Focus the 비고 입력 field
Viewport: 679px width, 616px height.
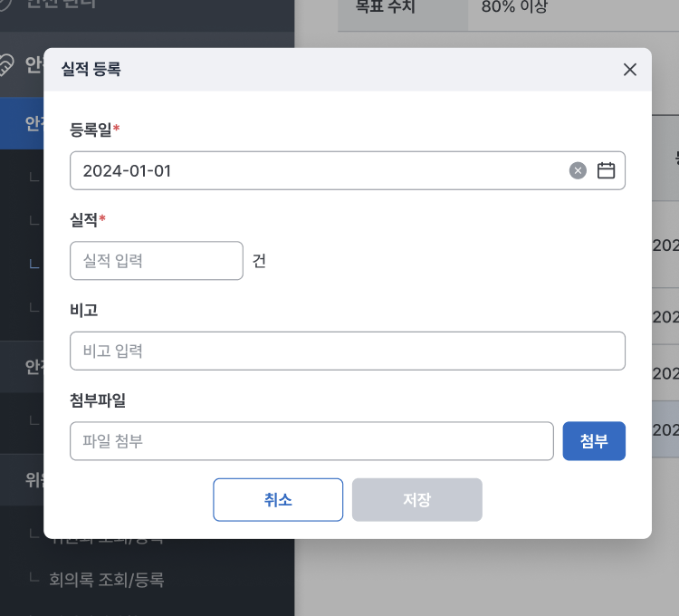347,351
